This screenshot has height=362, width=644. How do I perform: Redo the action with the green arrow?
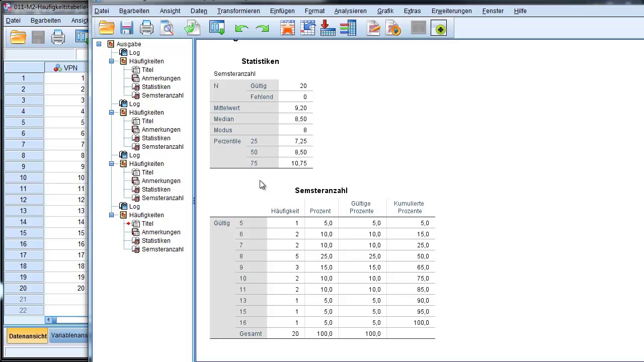pyautogui.click(x=262, y=29)
